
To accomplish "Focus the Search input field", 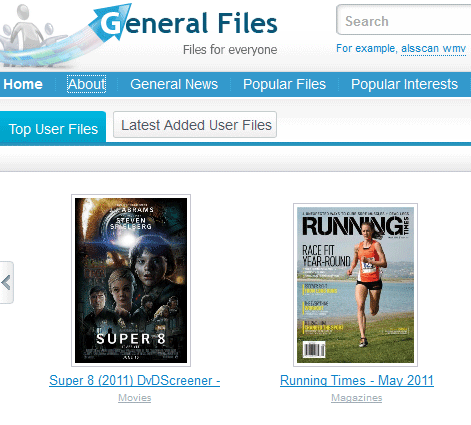I will tap(404, 20).
